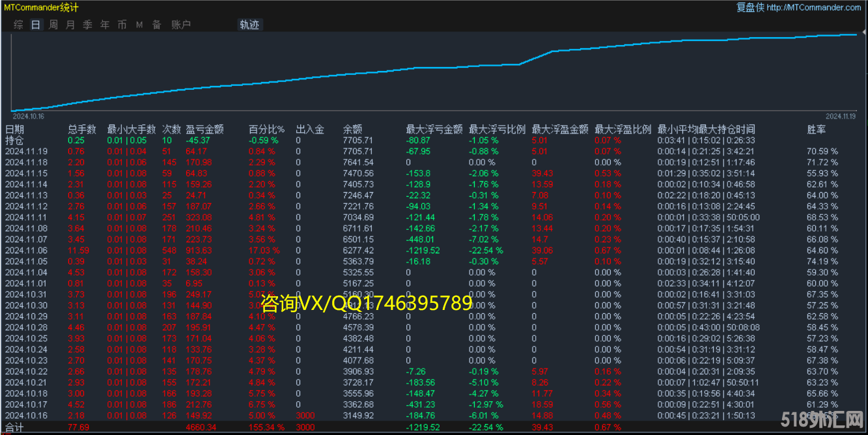Click the M tab

click(x=139, y=25)
